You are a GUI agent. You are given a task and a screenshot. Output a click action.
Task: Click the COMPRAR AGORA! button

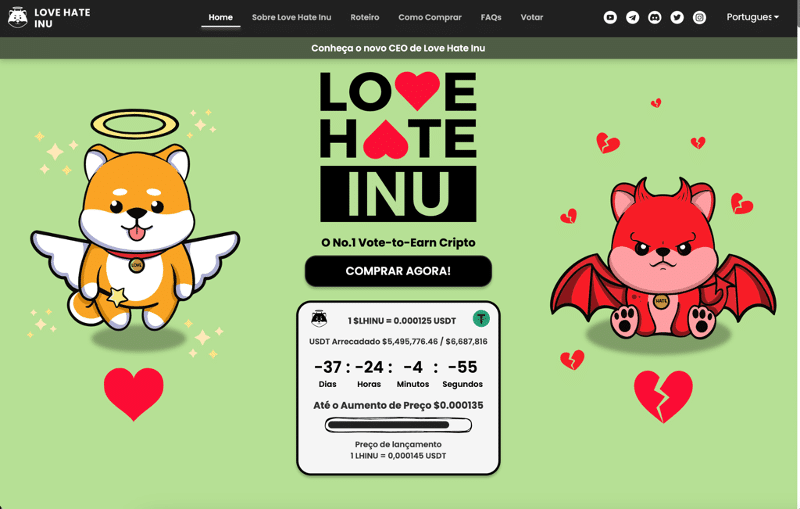(x=398, y=271)
